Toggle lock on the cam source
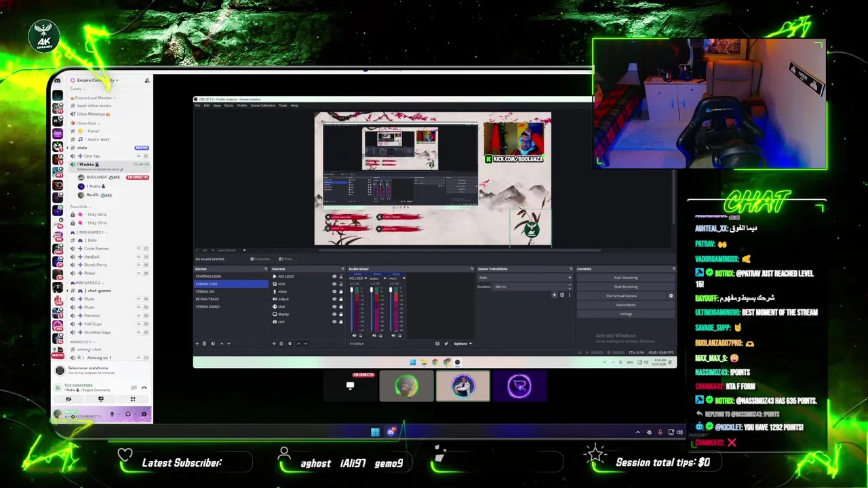The height and width of the screenshot is (488, 868). 341,322
